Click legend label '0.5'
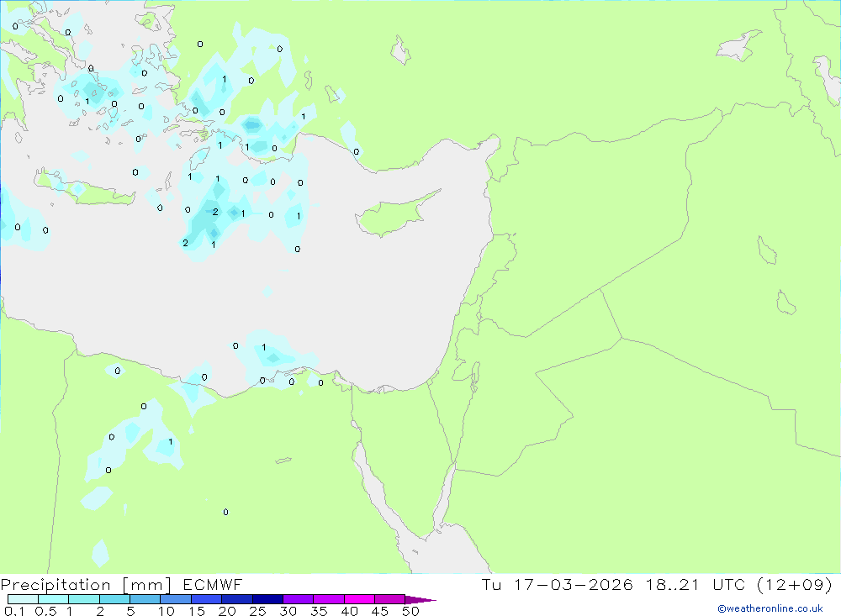Viewport: 841px width, 616px height. 45,611
